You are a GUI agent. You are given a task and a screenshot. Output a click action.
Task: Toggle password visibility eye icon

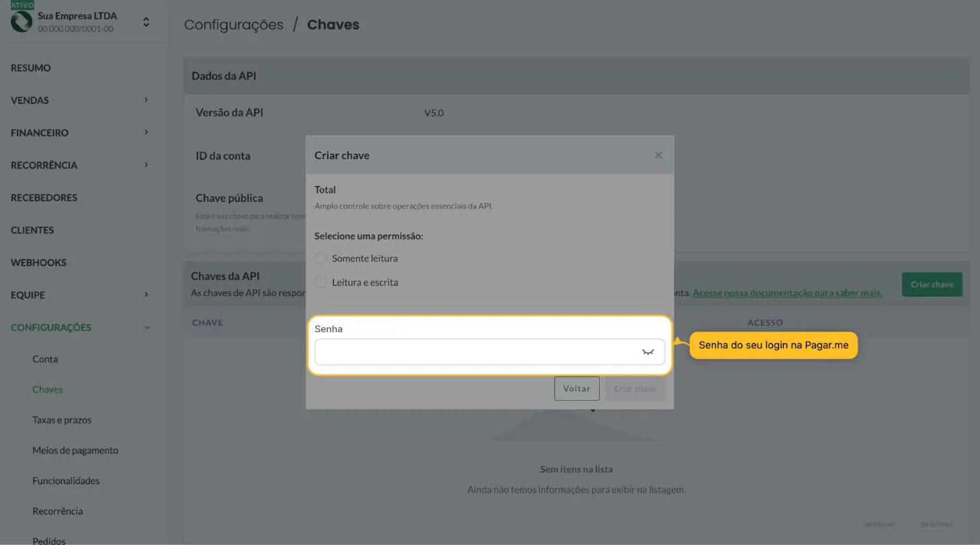(x=648, y=352)
